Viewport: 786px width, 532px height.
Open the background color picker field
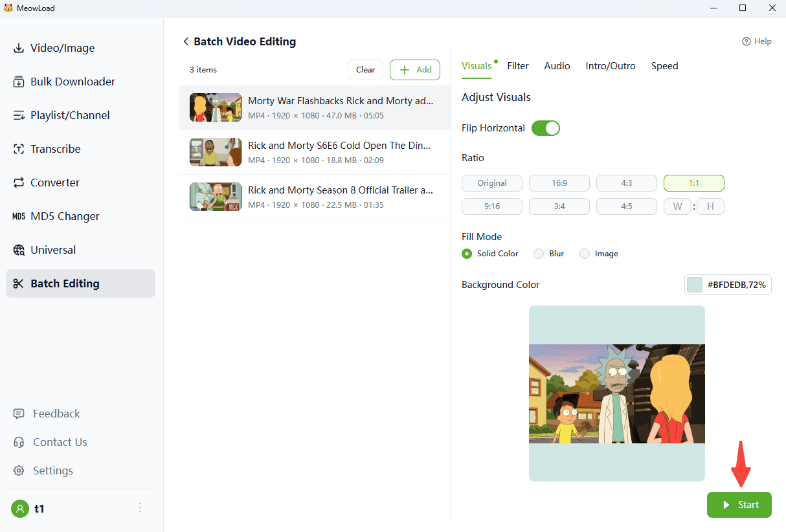click(x=727, y=285)
